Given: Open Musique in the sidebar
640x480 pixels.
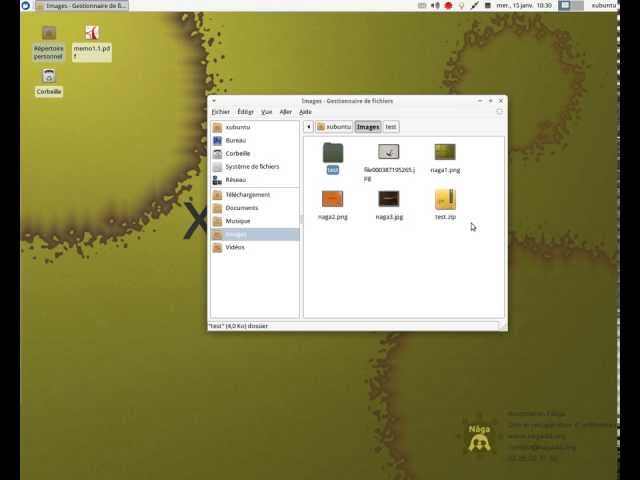Looking at the screenshot, I should coord(255,221).
